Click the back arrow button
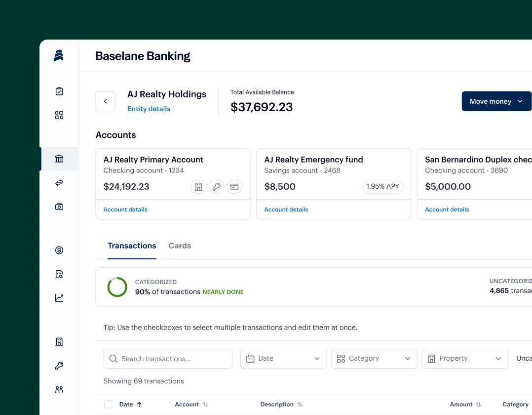 [x=106, y=101]
